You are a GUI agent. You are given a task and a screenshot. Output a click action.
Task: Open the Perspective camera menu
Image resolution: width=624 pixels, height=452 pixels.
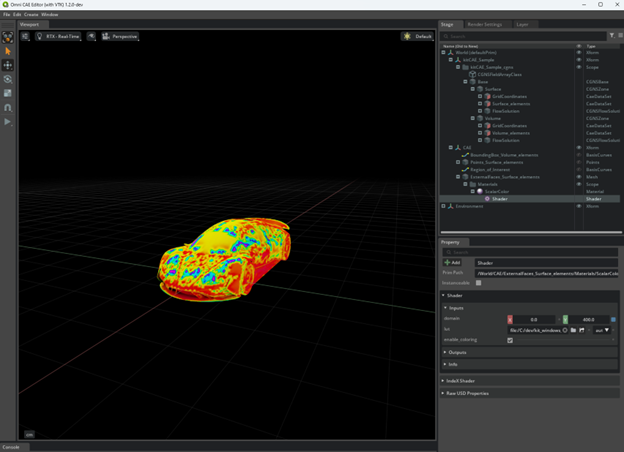[x=120, y=36]
